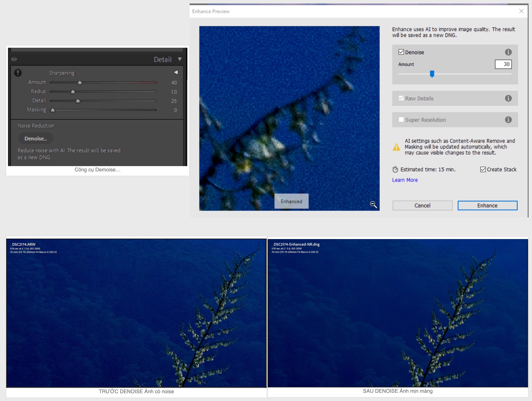Click the Enhanced label on preview
This screenshot has width=532, height=401.
291,201
